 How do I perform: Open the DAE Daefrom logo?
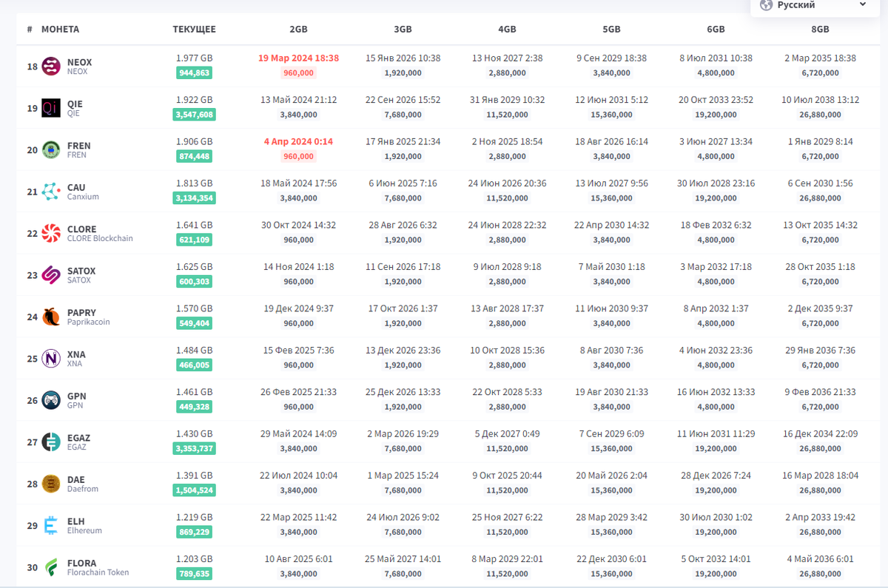click(51, 484)
